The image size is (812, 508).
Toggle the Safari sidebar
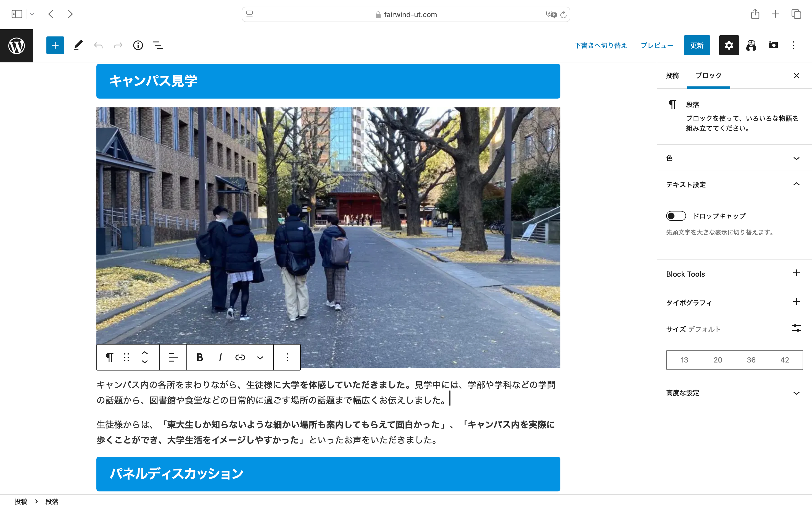(x=17, y=14)
